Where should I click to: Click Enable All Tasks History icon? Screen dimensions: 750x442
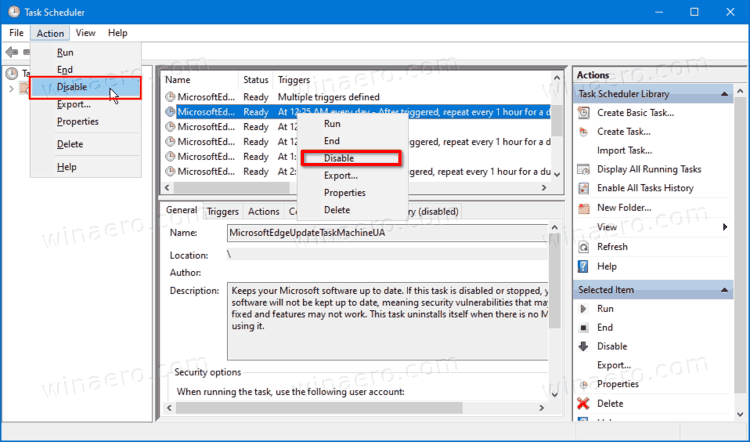pos(584,188)
